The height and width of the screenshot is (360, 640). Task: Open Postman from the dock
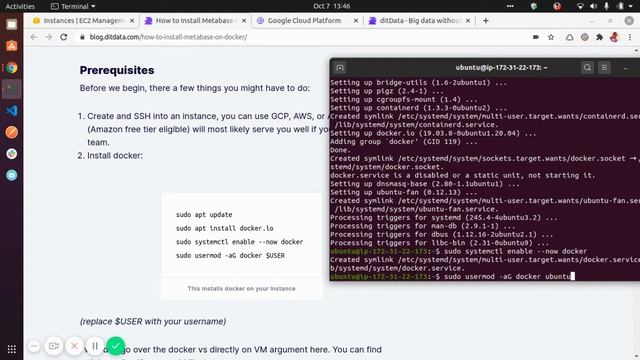[11, 132]
